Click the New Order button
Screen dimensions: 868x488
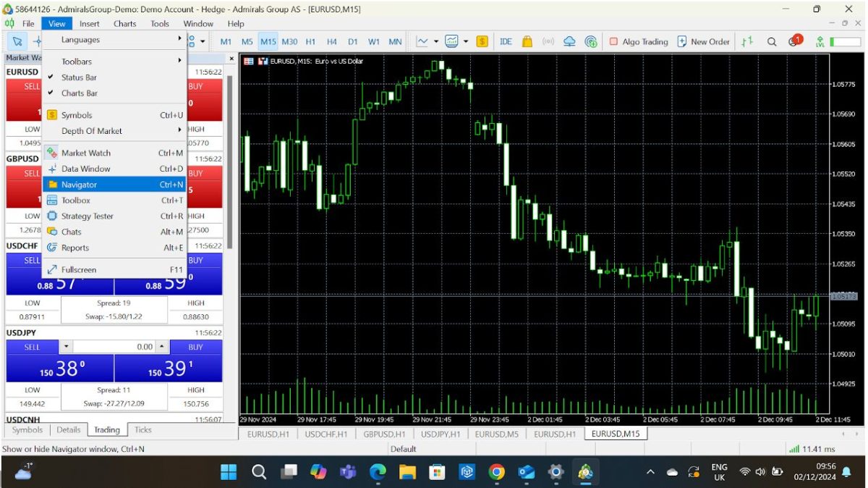click(x=702, y=41)
